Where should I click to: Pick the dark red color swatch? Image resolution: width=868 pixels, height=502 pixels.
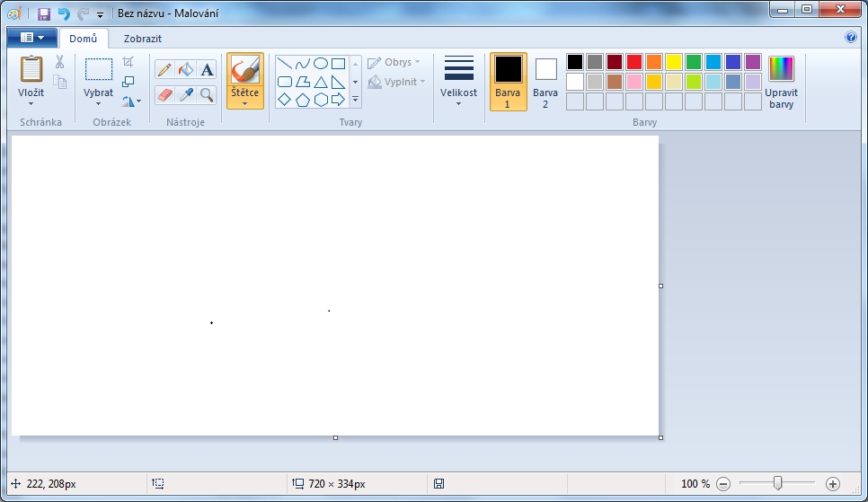[x=615, y=62]
